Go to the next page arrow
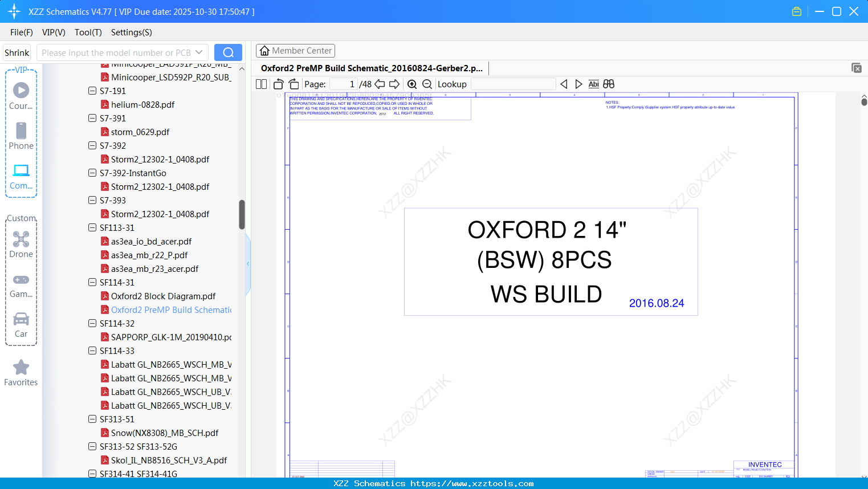 coord(394,84)
